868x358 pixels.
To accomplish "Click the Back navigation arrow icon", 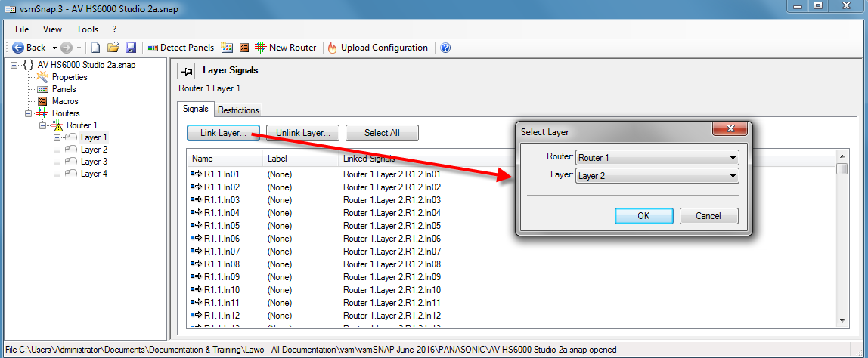I will (18, 48).
